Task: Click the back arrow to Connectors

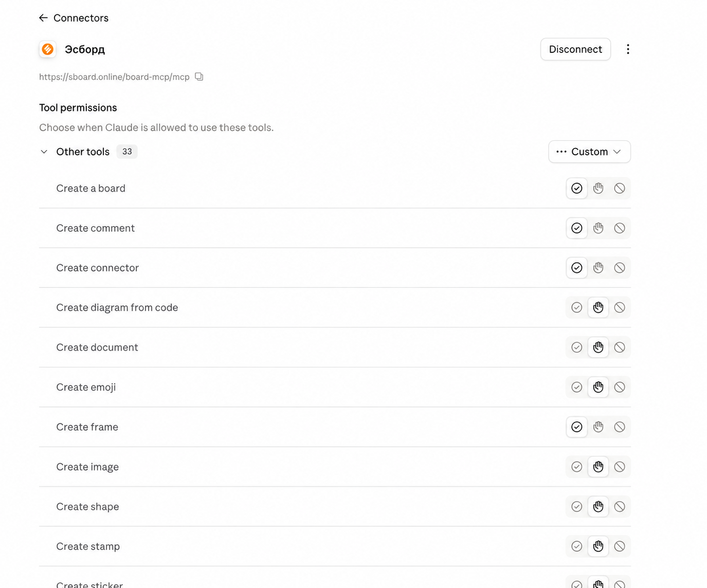Action: 43,18
